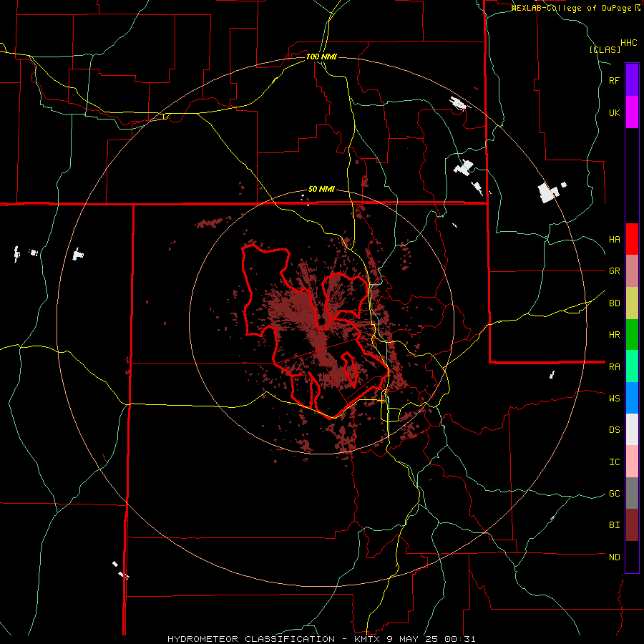Select the gray GC legend swatch
This screenshot has width=644, height=644.
pyautogui.click(x=632, y=493)
